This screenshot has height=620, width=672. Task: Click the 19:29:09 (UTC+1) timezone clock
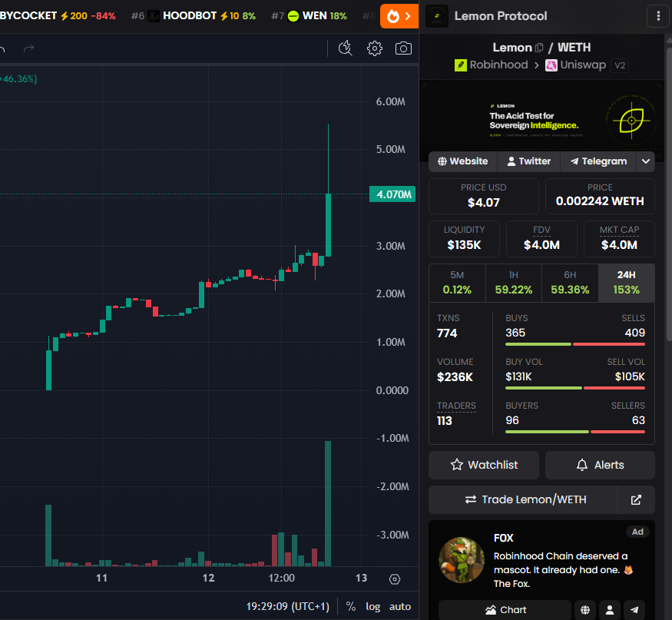tap(287, 606)
